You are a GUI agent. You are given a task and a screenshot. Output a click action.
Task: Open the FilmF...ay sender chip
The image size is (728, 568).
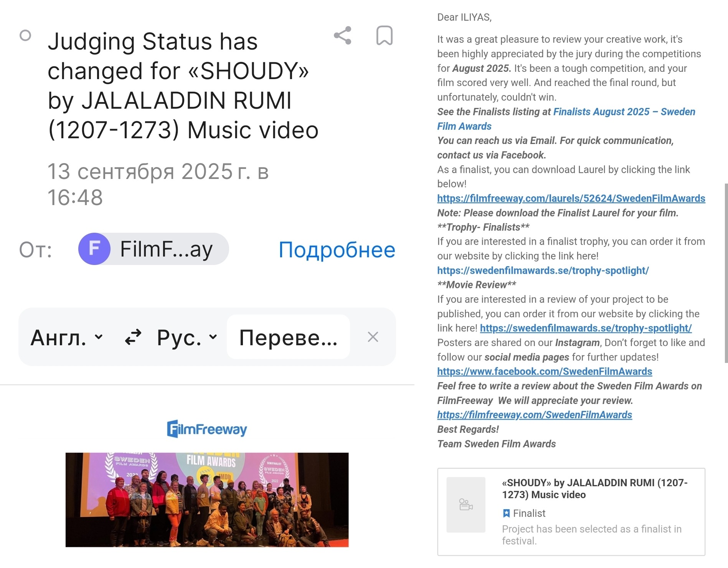point(154,249)
